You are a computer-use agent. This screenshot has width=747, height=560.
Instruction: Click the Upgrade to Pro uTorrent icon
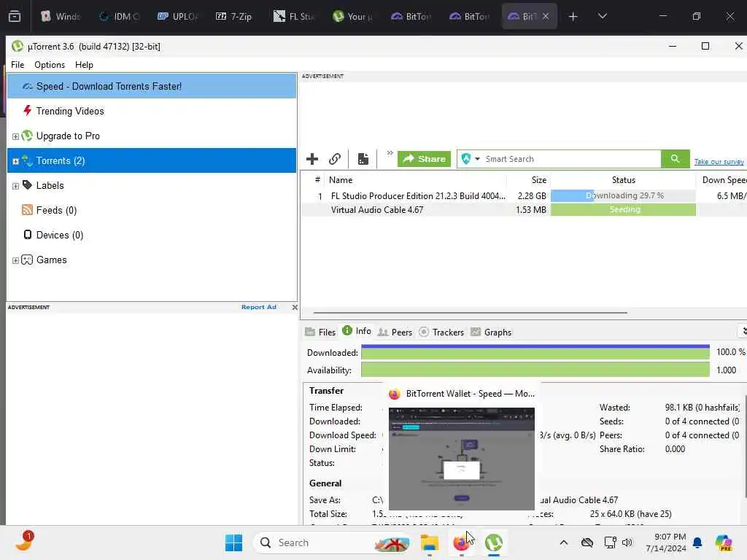coord(27,136)
